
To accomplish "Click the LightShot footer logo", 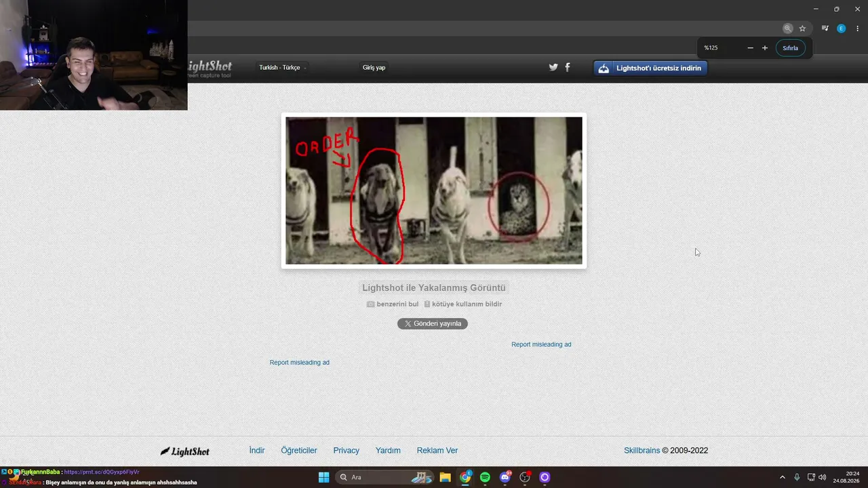I will tap(184, 451).
